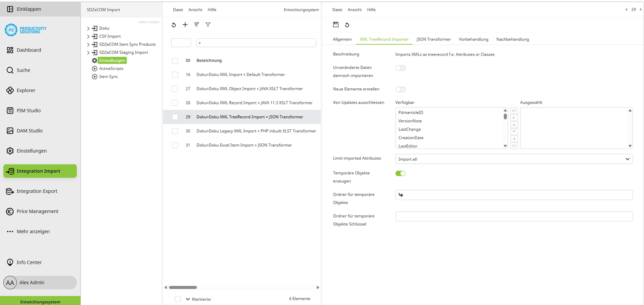Expand the SDZeCOM Staging Import tree node

[x=89, y=52]
